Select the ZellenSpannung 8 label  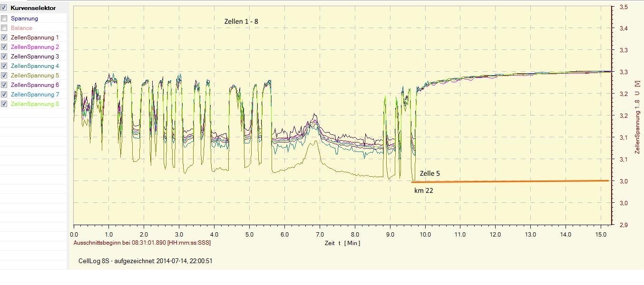pyautogui.click(x=35, y=104)
